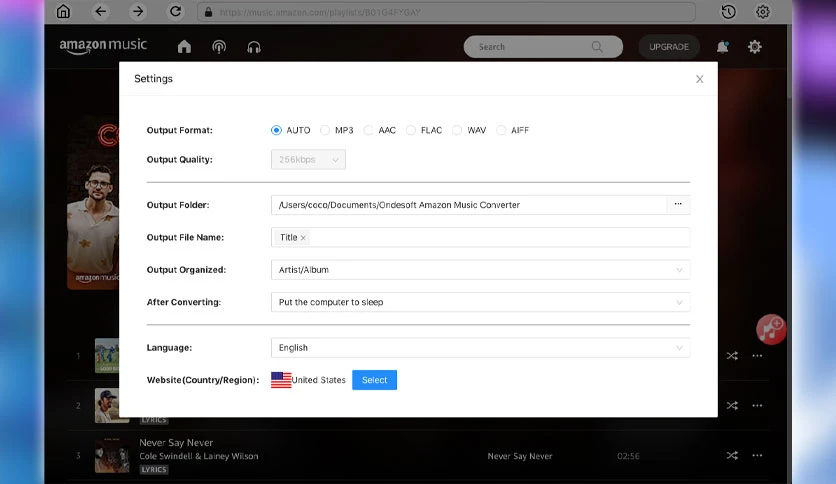
Task: Click the Never Say Never song title
Action: click(176, 442)
